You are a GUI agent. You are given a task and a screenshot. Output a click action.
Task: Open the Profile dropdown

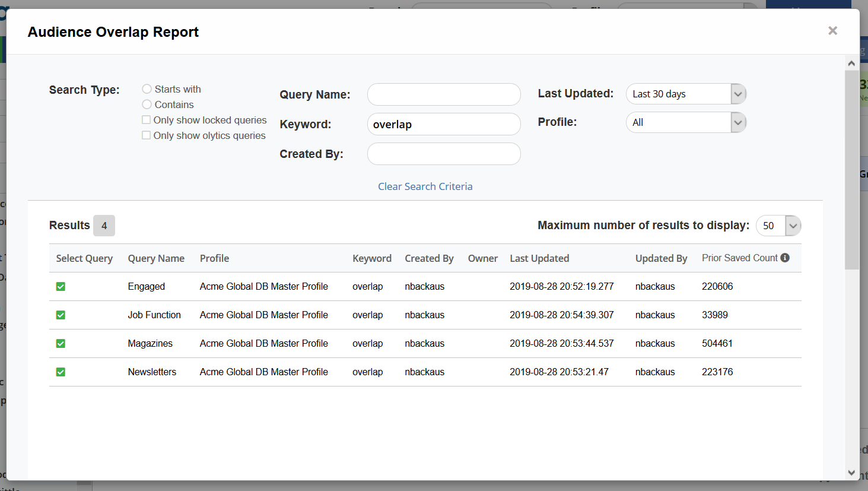[x=686, y=122]
